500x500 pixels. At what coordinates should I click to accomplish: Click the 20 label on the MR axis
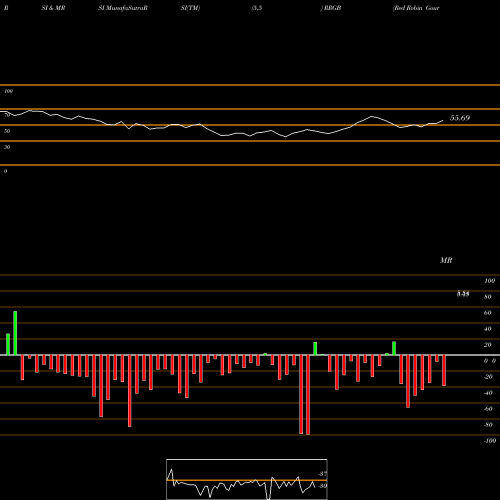[x=488, y=345]
